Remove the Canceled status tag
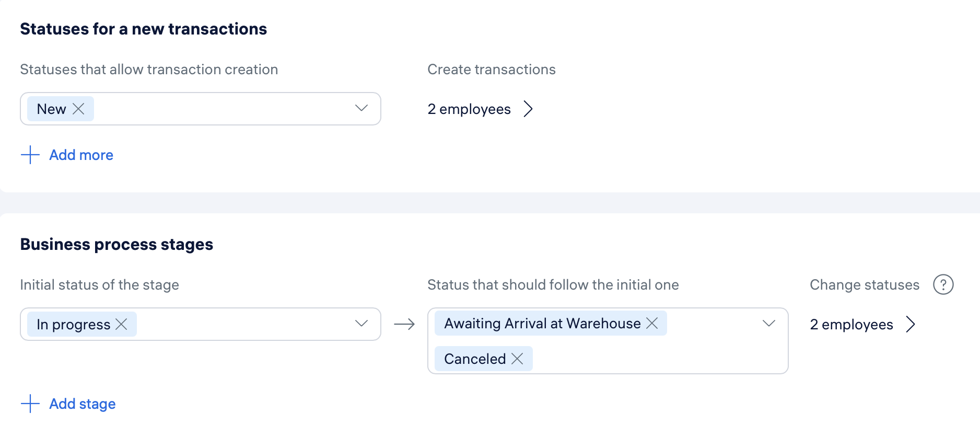980x436 pixels. [517, 359]
